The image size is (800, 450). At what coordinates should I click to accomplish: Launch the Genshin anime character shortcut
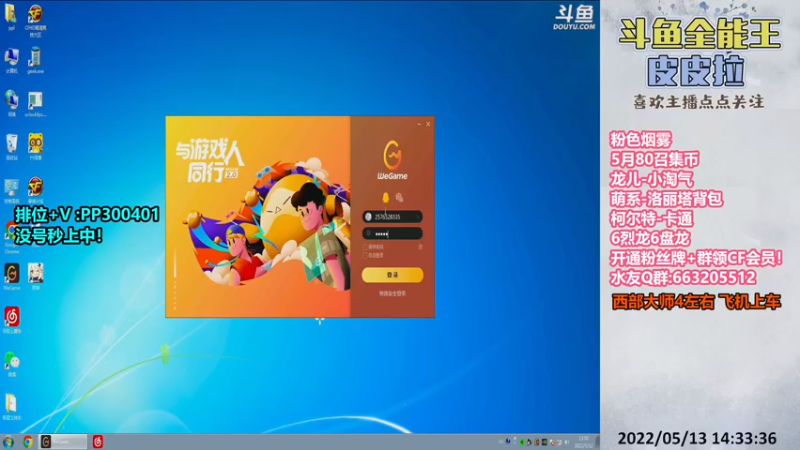coord(35,277)
